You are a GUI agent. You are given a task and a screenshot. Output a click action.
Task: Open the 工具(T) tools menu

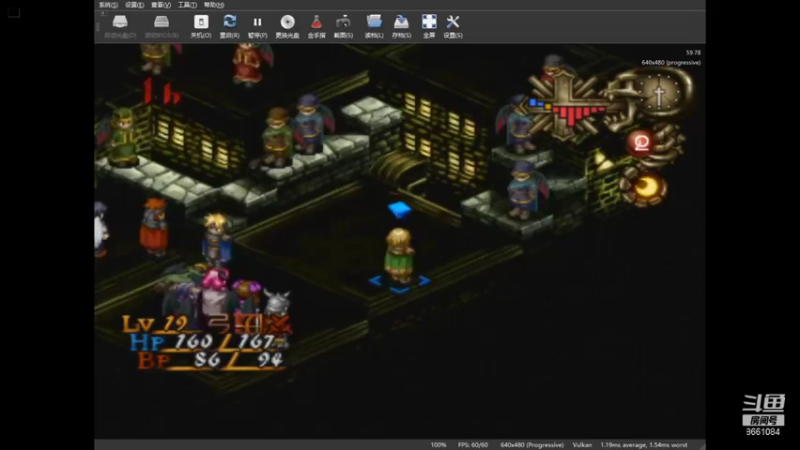(187, 5)
